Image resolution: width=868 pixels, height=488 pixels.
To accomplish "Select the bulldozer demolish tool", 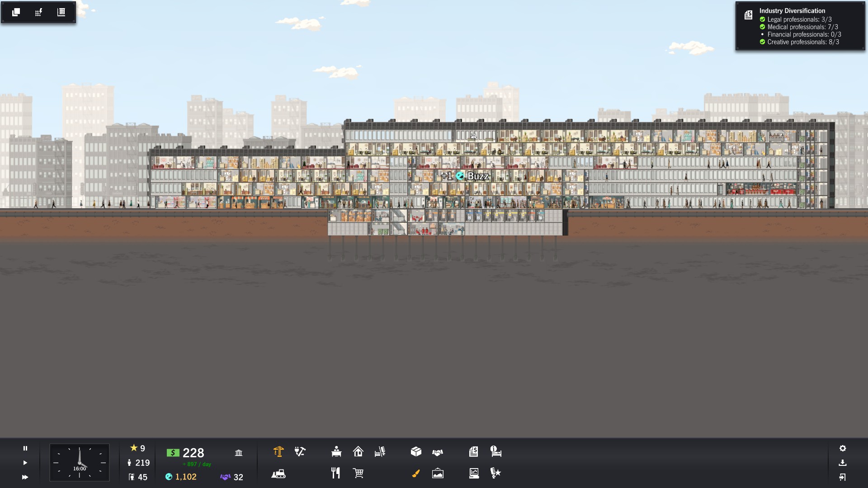I will point(278,474).
